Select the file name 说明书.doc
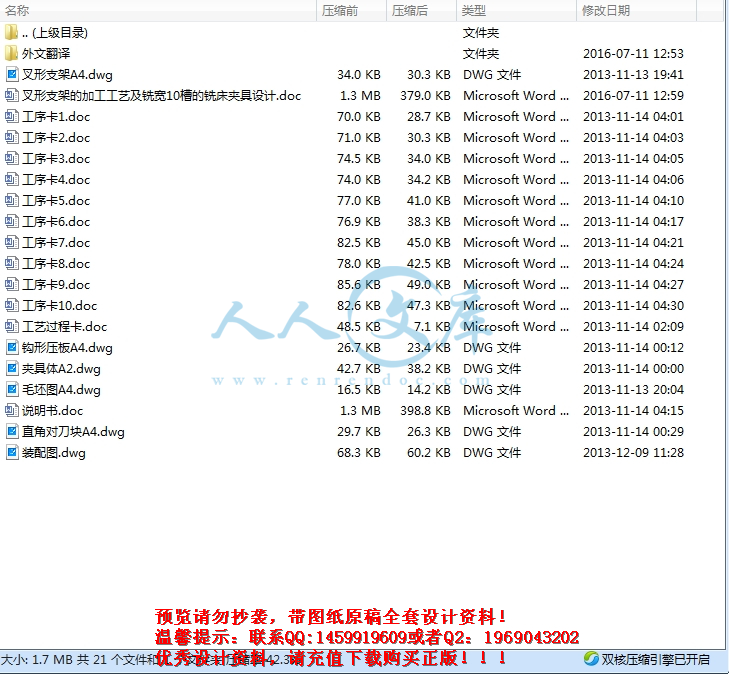729x674 pixels. [53, 410]
